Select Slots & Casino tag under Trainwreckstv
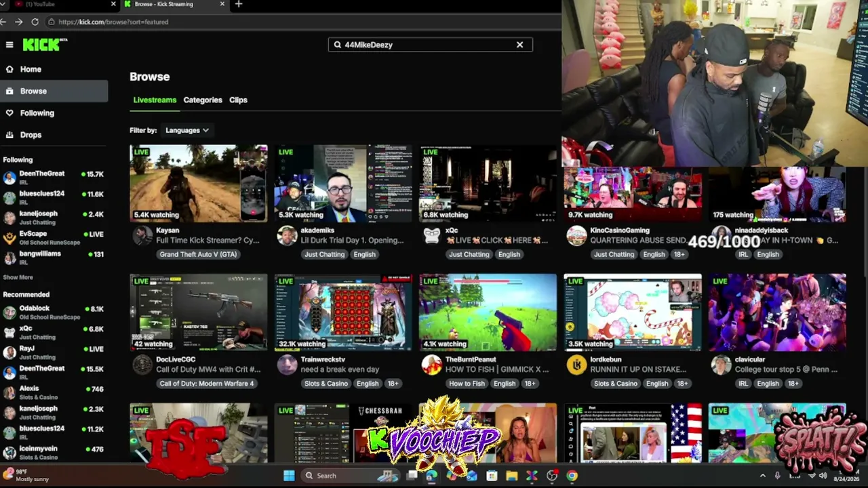Screen dimensions: 868x488 click(326, 384)
